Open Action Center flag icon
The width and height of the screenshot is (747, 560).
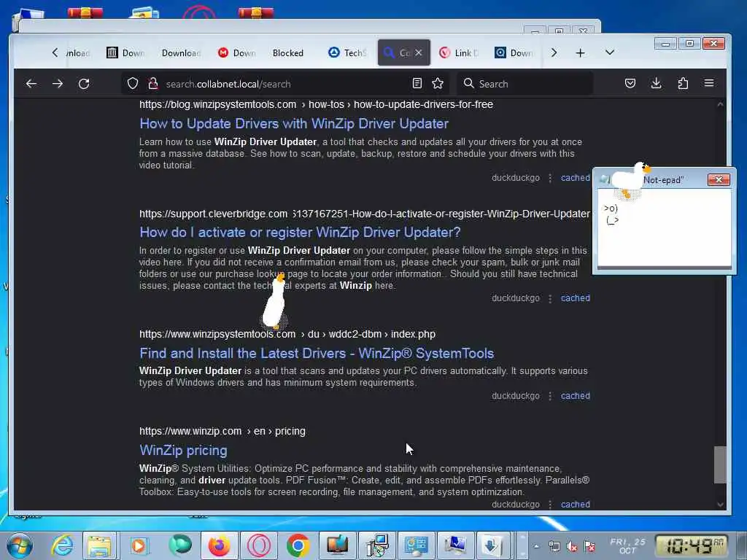point(589,546)
